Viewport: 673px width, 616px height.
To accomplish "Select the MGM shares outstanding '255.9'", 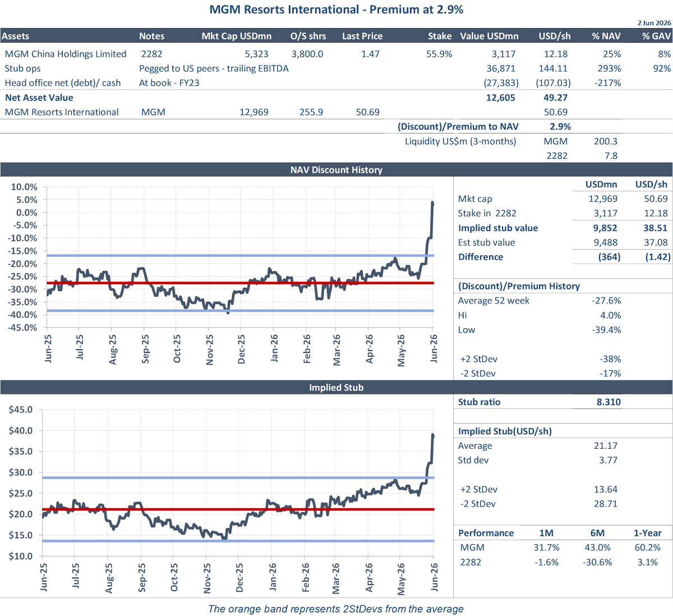I will 311,112.
